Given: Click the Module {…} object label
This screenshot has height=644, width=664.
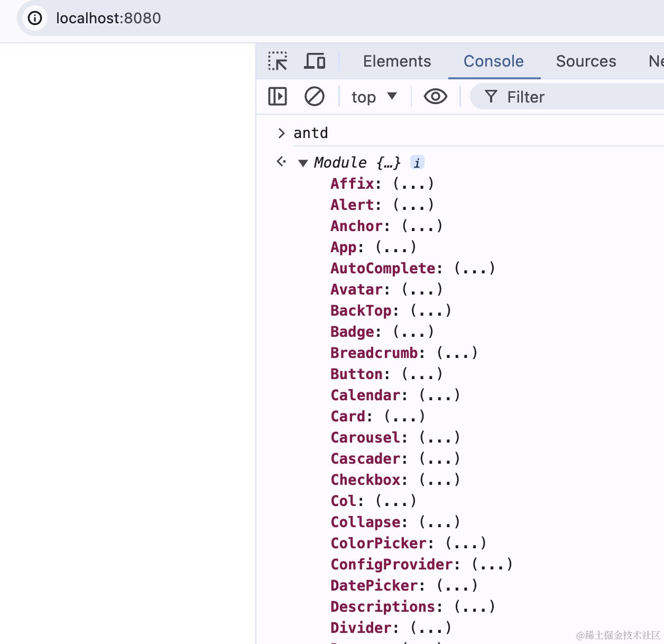Looking at the screenshot, I should pyautogui.click(x=357, y=163).
